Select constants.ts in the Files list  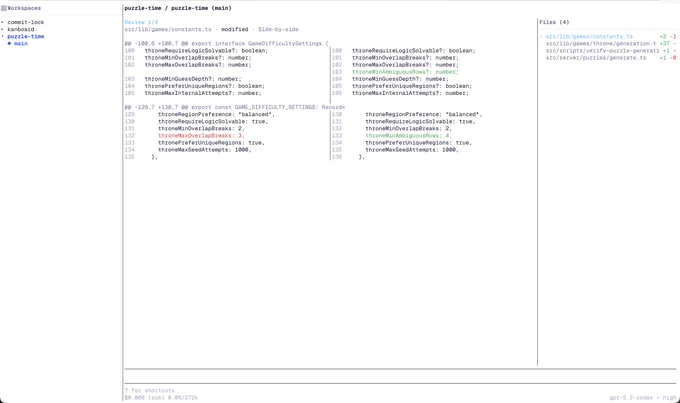click(x=589, y=36)
